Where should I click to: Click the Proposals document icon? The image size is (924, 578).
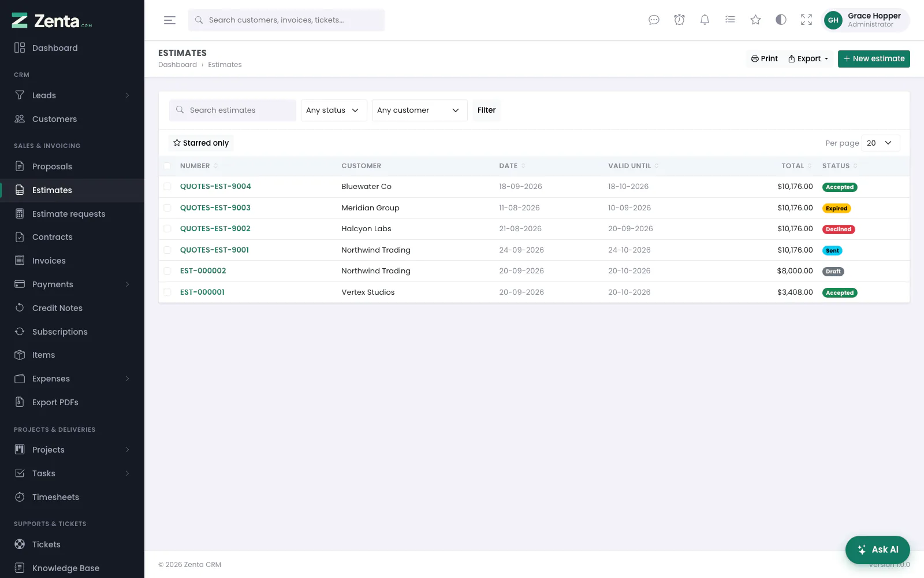coord(20,166)
